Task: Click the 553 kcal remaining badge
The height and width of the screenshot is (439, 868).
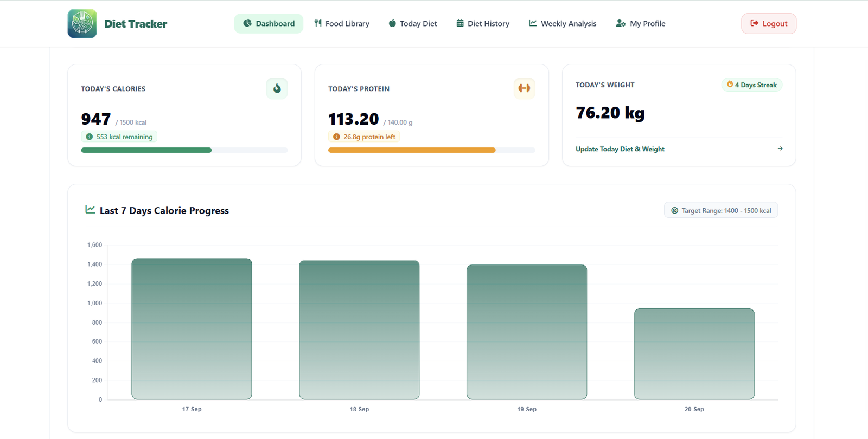Action: coord(119,137)
